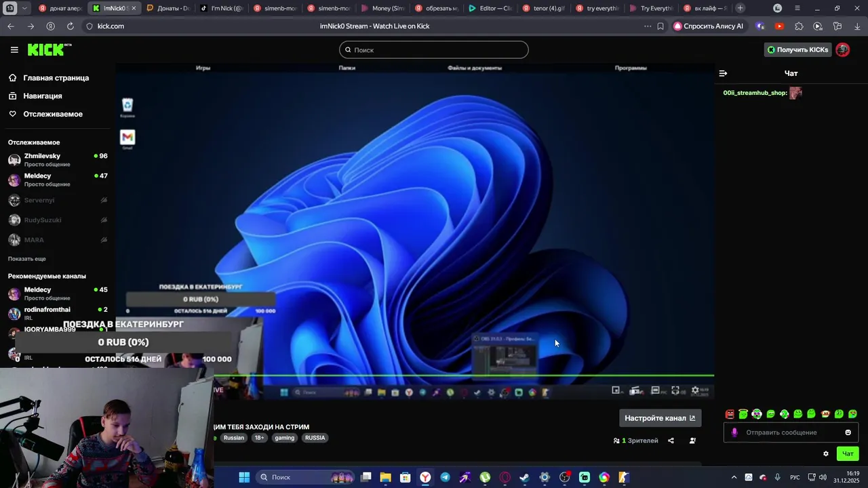Switch input language РУС
The image size is (868, 488).
(795, 477)
